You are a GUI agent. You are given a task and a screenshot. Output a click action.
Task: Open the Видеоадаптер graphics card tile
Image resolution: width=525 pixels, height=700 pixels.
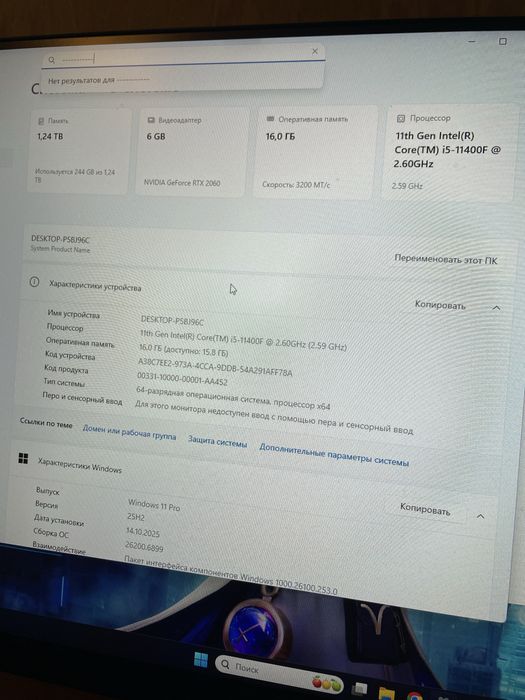(190, 150)
